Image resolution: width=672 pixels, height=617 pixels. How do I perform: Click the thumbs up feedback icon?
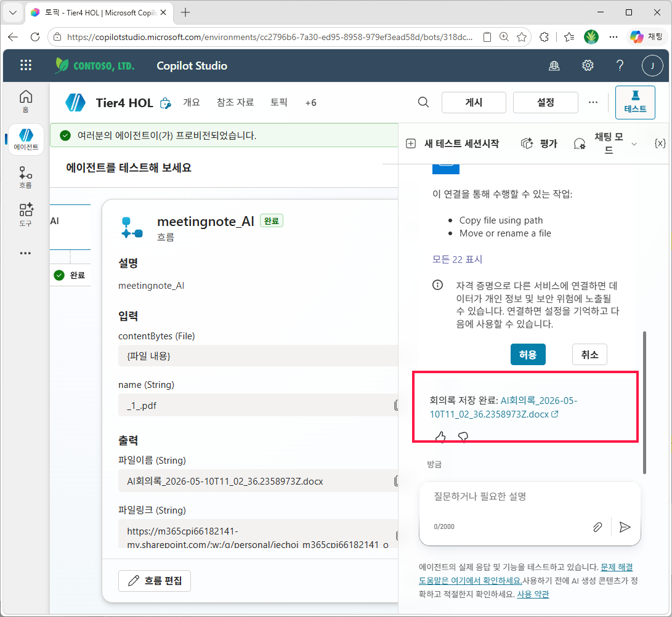tap(440, 437)
